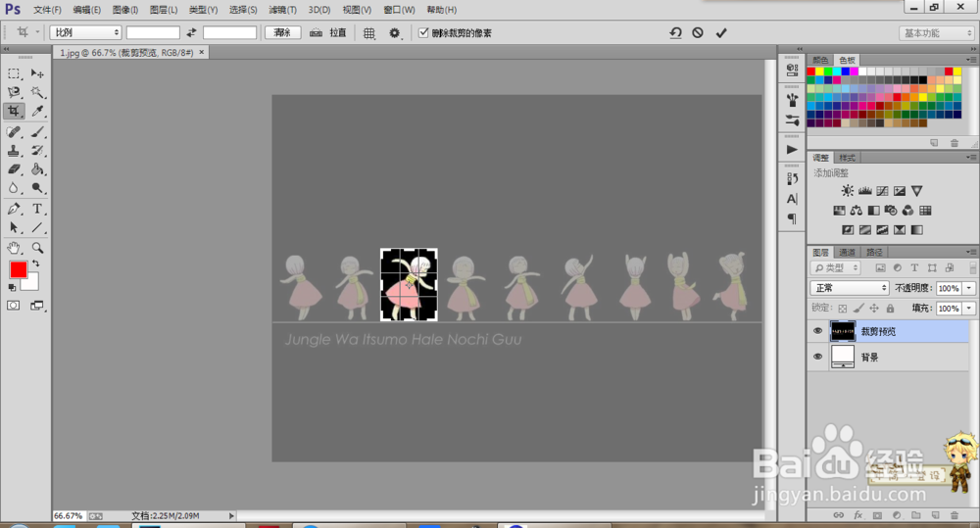980x528 pixels.
Task: Cancel the current crop operation
Action: 698,33
